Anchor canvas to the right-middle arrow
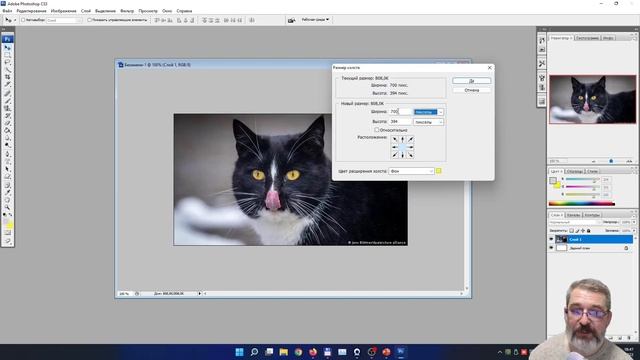 pyautogui.click(x=410, y=147)
